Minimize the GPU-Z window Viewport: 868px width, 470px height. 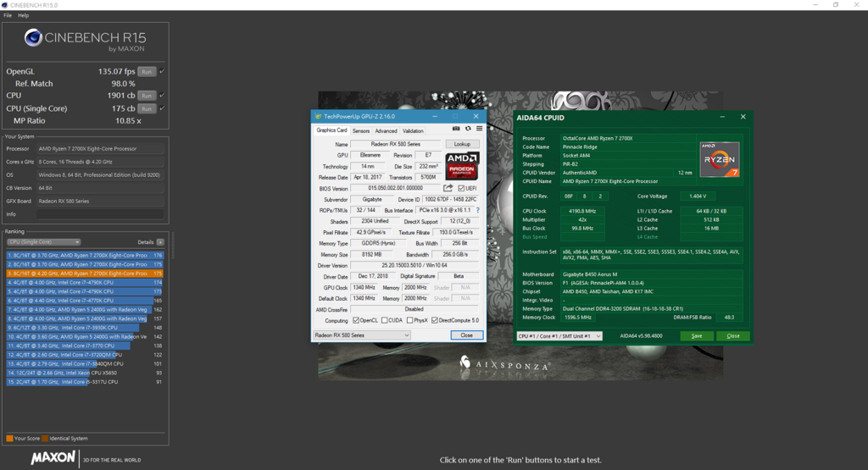[x=435, y=116]
